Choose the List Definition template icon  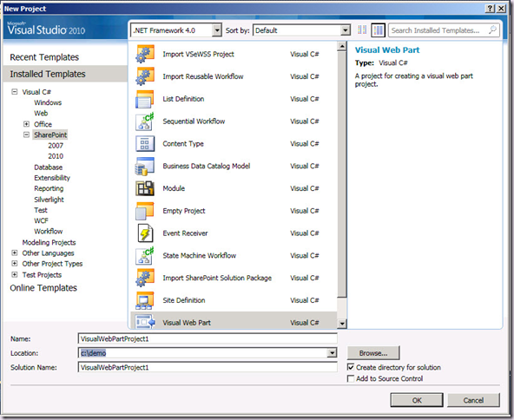(144, 99)
